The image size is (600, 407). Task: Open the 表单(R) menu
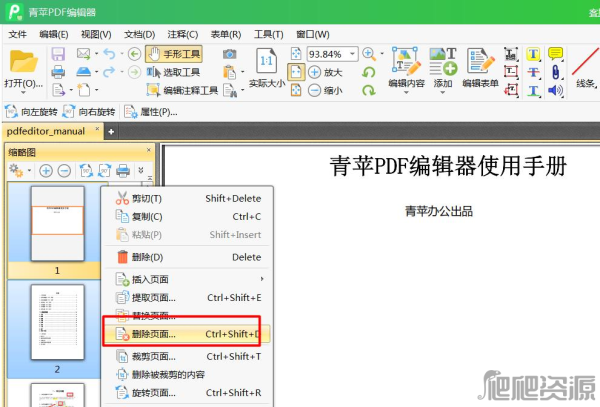(x=226, y=34)
